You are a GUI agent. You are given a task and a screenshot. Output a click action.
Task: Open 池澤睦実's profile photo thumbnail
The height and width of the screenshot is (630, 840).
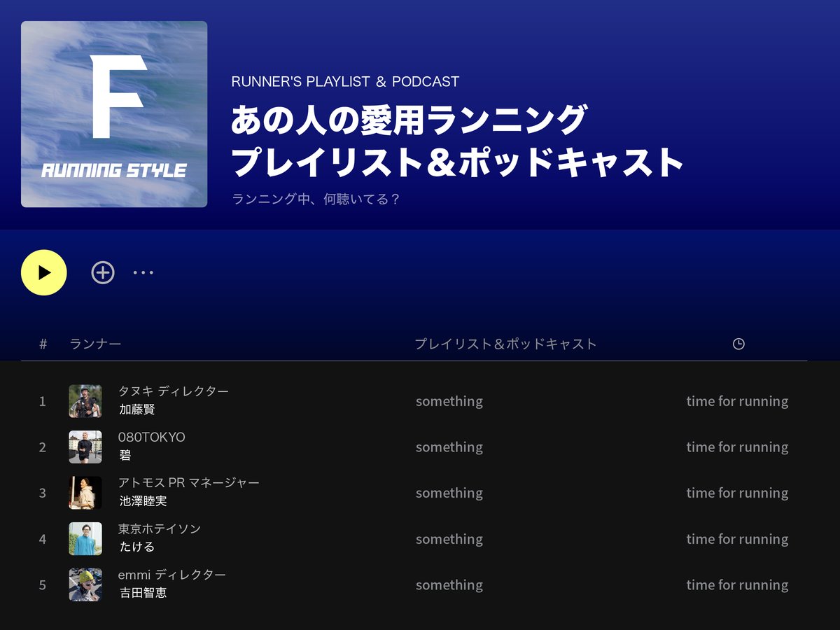click(x=85, y=492)
